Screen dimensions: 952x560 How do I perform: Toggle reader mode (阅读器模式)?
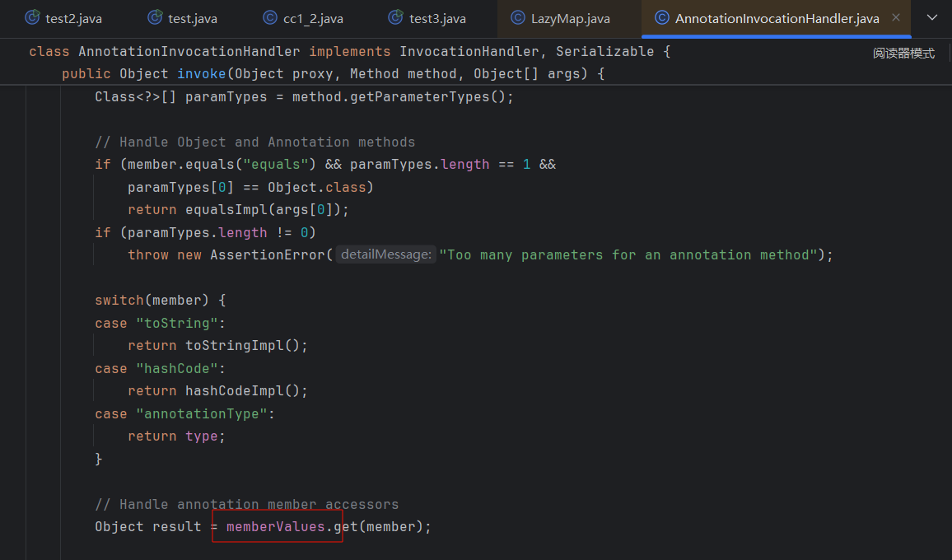[903, 53]
